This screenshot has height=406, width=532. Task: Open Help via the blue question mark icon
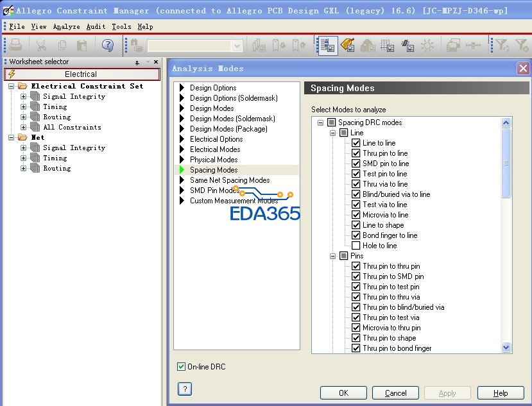pyautogui.click(x=108, y=45)
